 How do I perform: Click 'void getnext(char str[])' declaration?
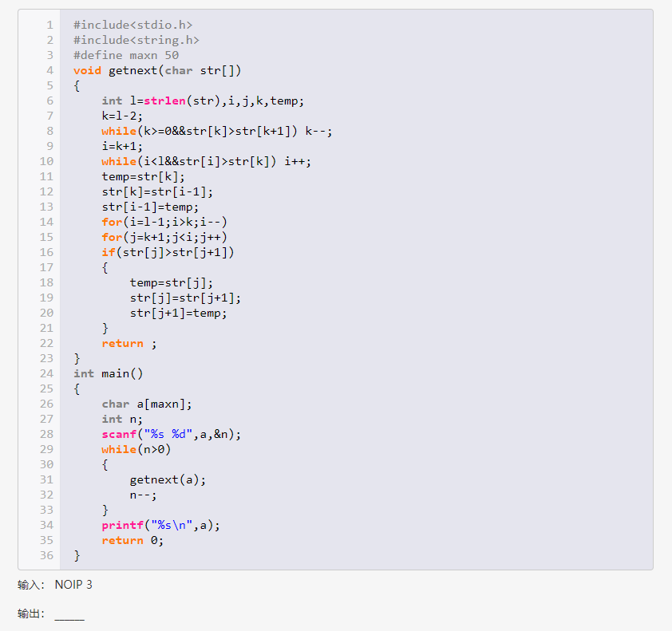[157, 70]
